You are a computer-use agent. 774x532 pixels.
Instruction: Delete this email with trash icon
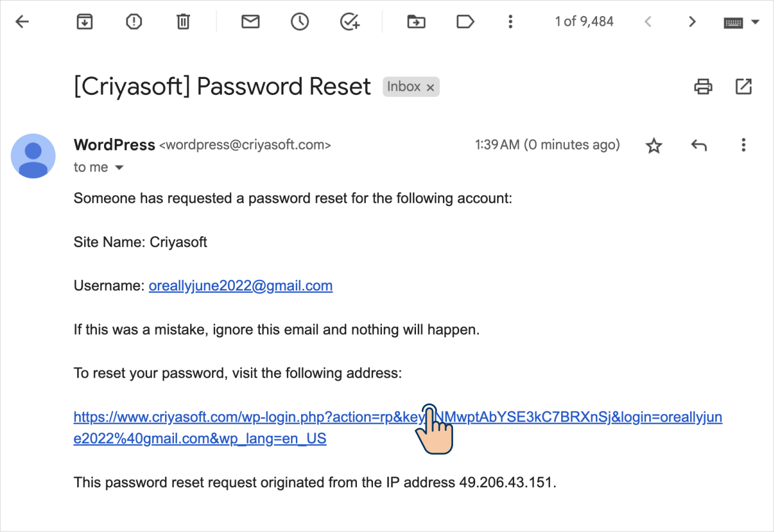click(x=183, y=22)
